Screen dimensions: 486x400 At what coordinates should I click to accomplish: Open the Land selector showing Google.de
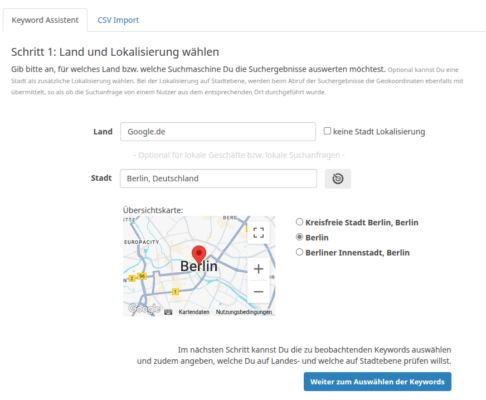[218, 132]
